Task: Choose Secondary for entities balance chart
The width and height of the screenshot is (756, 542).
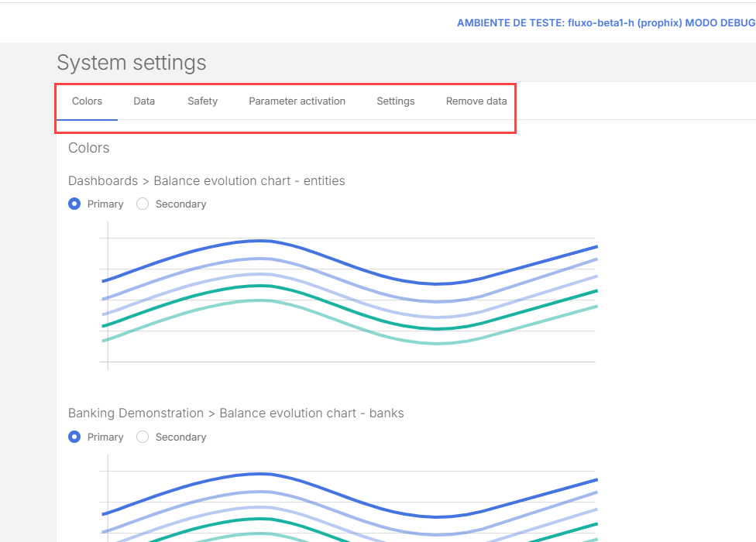Action: pos(143,204)
